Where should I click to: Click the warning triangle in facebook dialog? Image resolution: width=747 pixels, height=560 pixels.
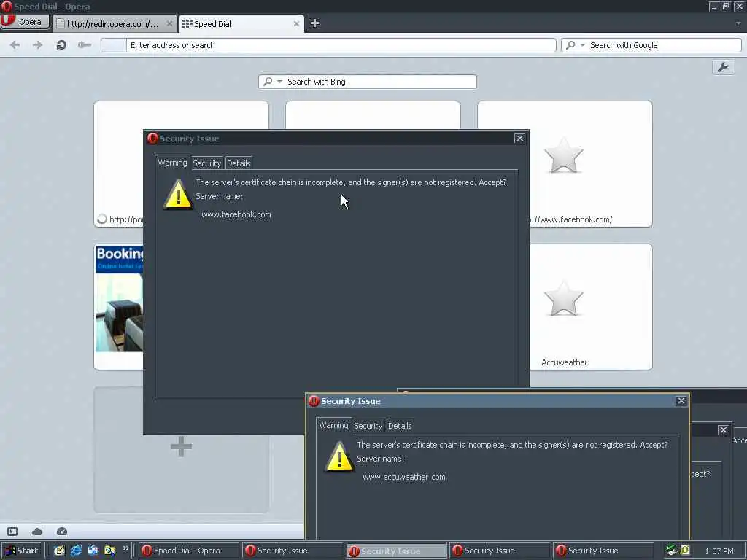(178, 195)
